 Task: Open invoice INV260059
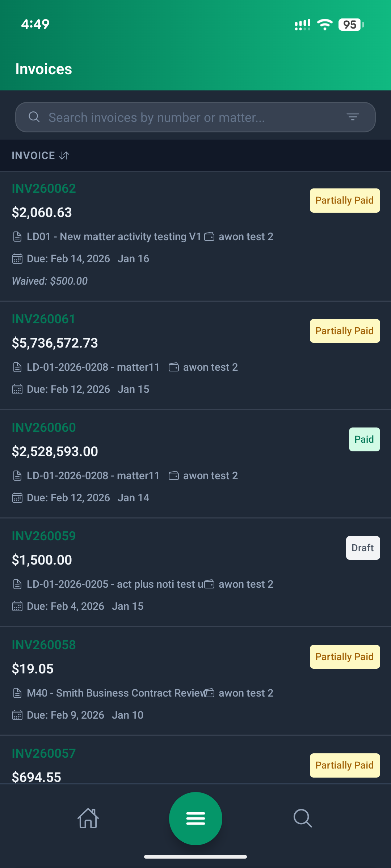click(44, 536)
